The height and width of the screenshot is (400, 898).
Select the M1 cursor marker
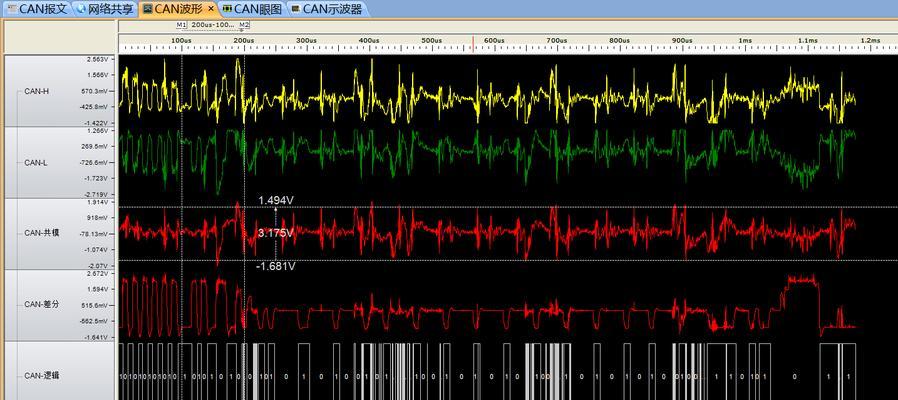(181, 25)
